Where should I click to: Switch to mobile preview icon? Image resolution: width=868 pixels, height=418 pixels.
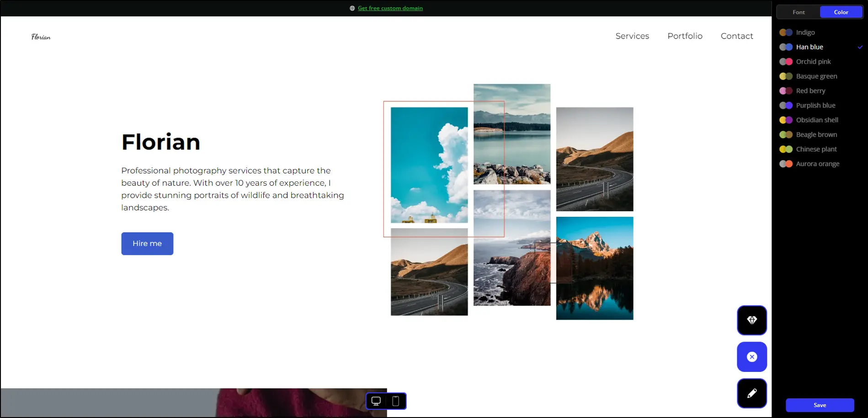396,401
